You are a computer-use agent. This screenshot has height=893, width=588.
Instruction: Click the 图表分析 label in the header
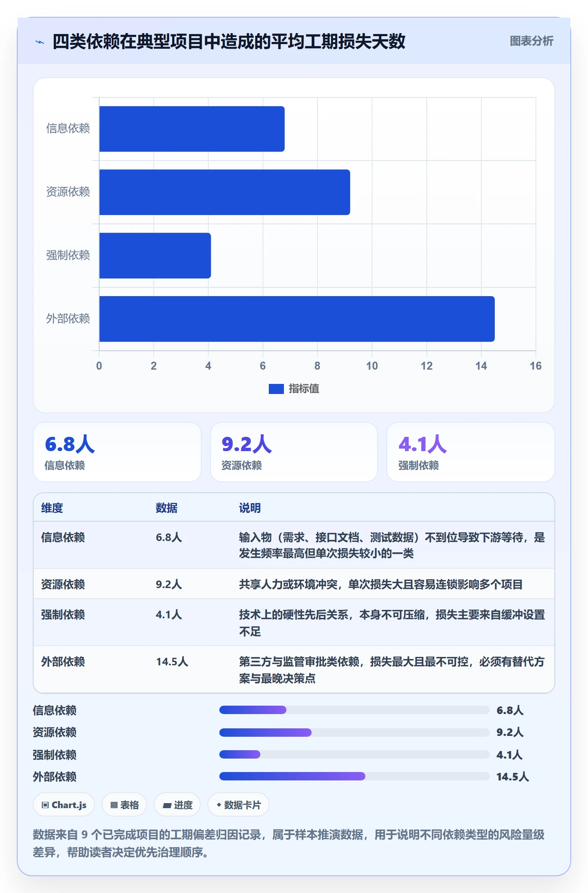pyautogui.click(x=531, y=41)
